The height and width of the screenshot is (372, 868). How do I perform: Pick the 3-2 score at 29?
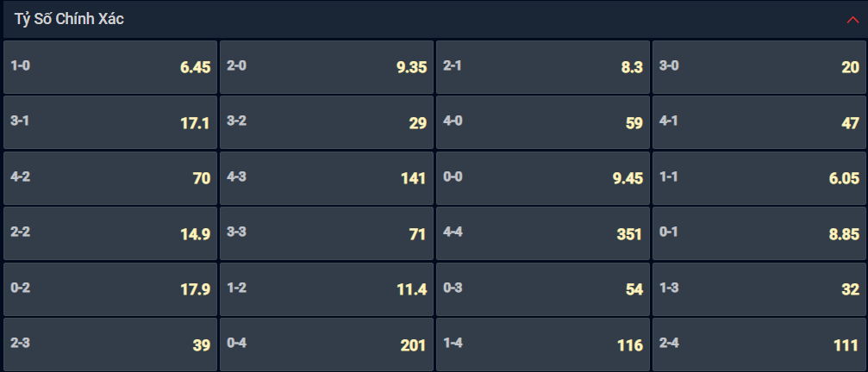[x=327, y=123]
